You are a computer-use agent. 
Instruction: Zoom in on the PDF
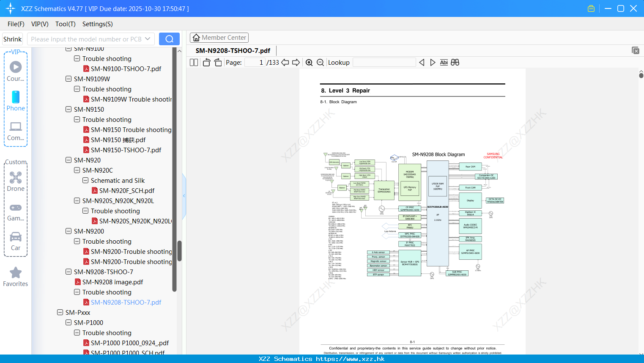tap(309, 62)
